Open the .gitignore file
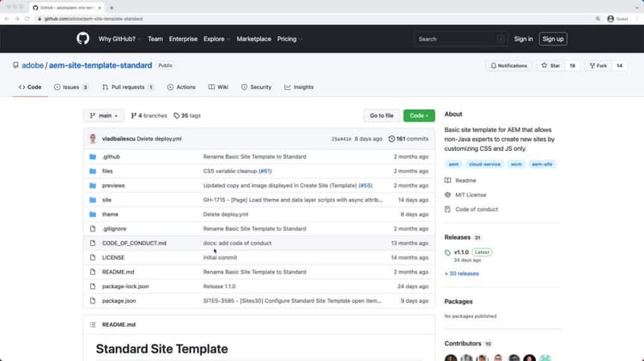 (114, 228)
